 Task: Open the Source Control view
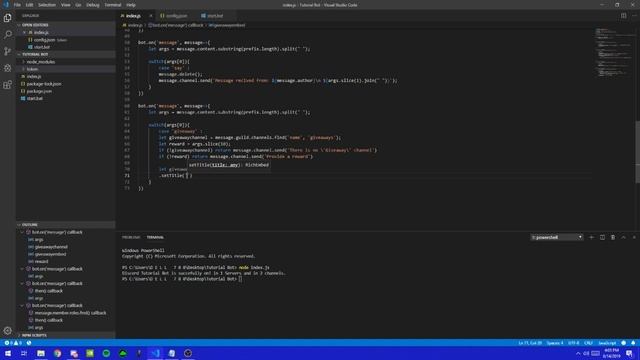pyautogui.click(x=7, y=51)
